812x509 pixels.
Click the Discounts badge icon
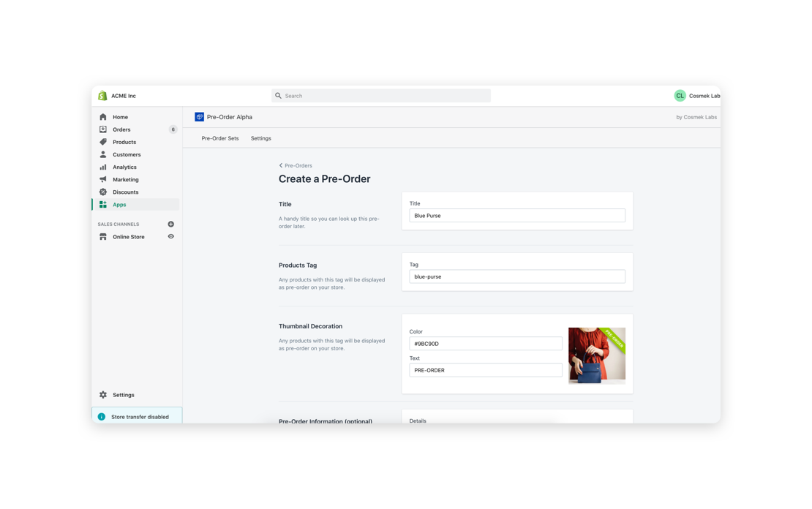pos(103,192)
